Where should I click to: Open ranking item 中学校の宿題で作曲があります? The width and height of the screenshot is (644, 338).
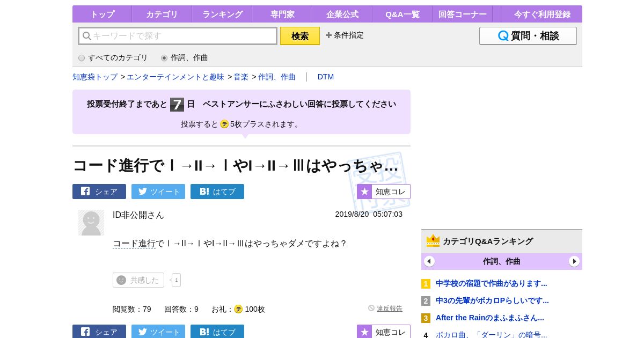click(x=492, y=283)
